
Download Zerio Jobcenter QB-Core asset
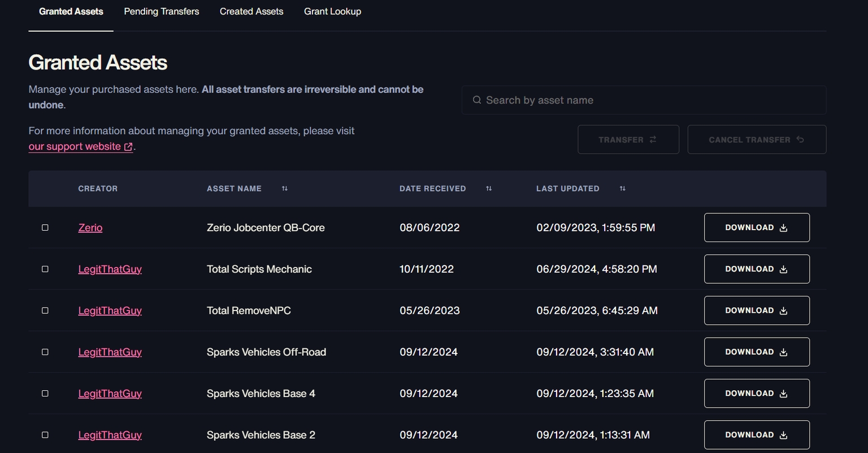[x=757, y=227]
